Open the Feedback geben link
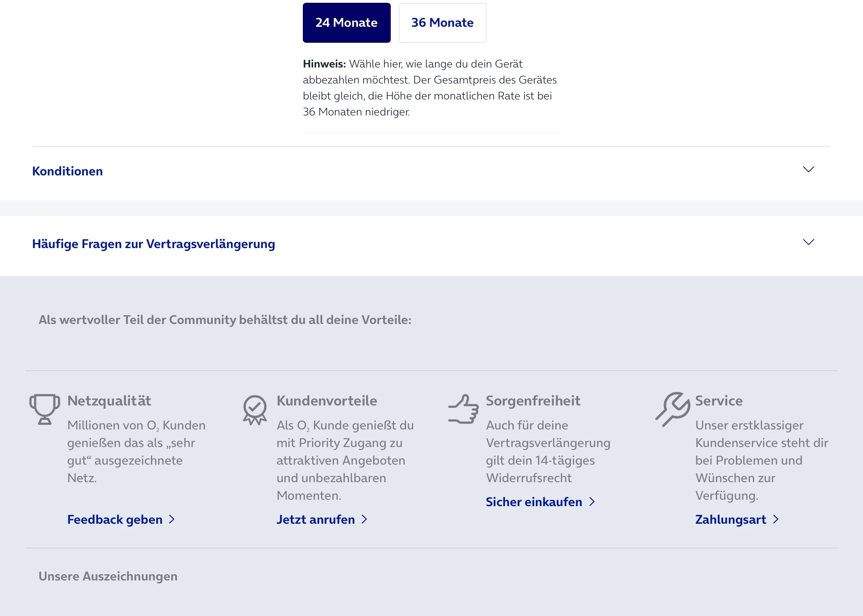The height and width of the screenshot is (616, 863). click(x=121, y=519)
